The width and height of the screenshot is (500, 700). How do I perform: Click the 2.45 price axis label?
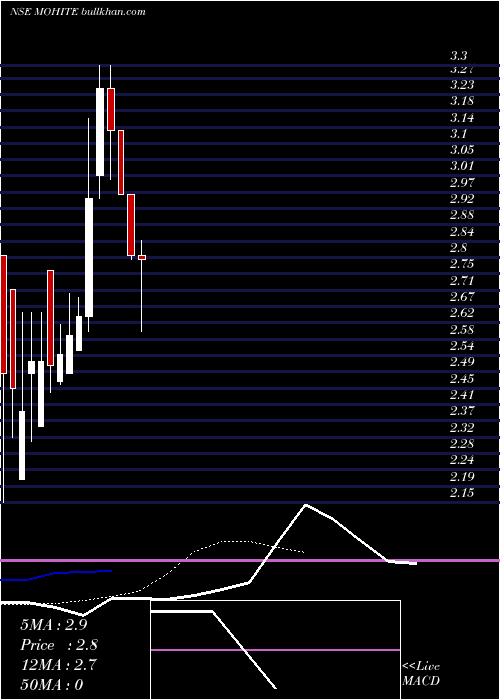pyautogui.click(x=462, y=379)
